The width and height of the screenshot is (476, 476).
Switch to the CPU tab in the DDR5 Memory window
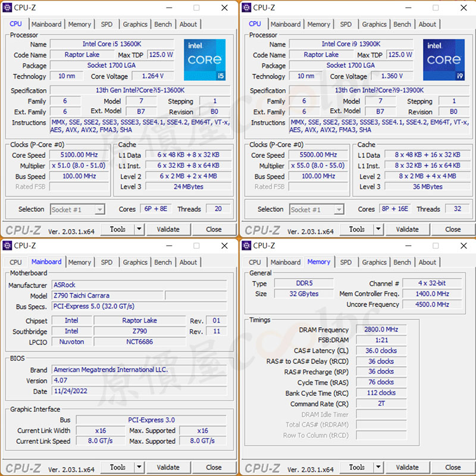(255, 262)
